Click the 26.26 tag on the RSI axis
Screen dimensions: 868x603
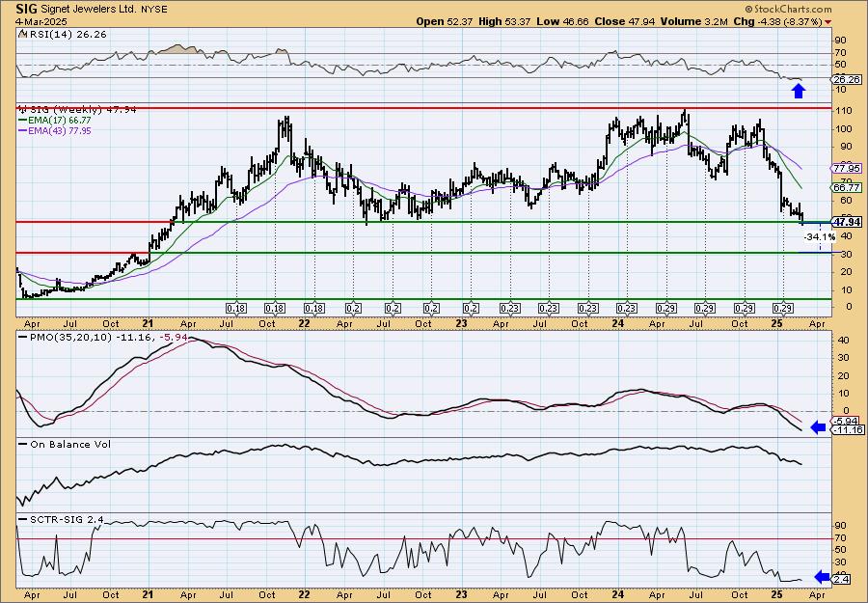pos(847,80)
